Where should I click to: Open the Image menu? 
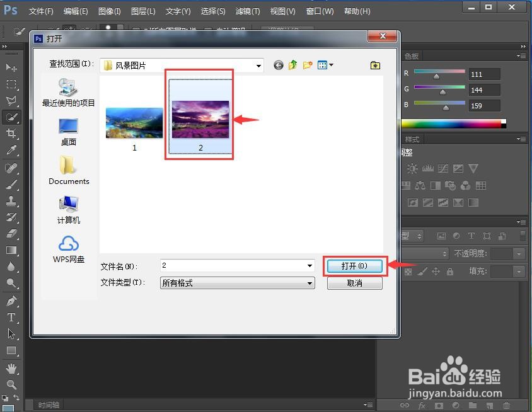click(x=109, y=11)
